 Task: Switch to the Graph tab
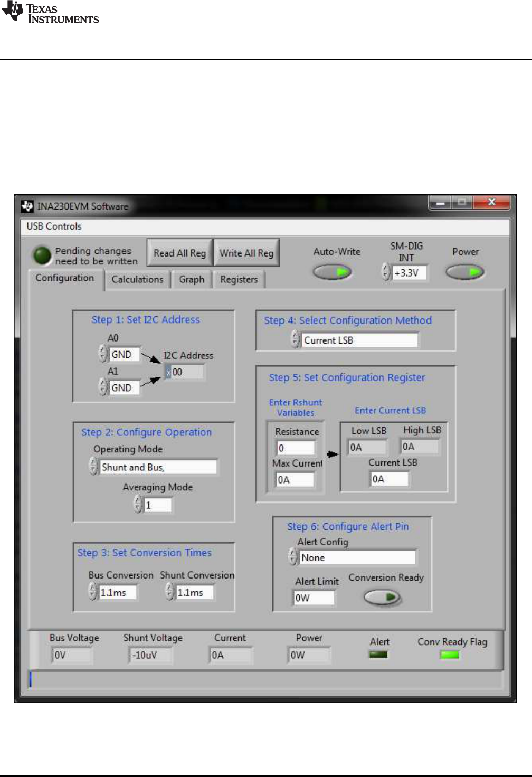point(192,279)
